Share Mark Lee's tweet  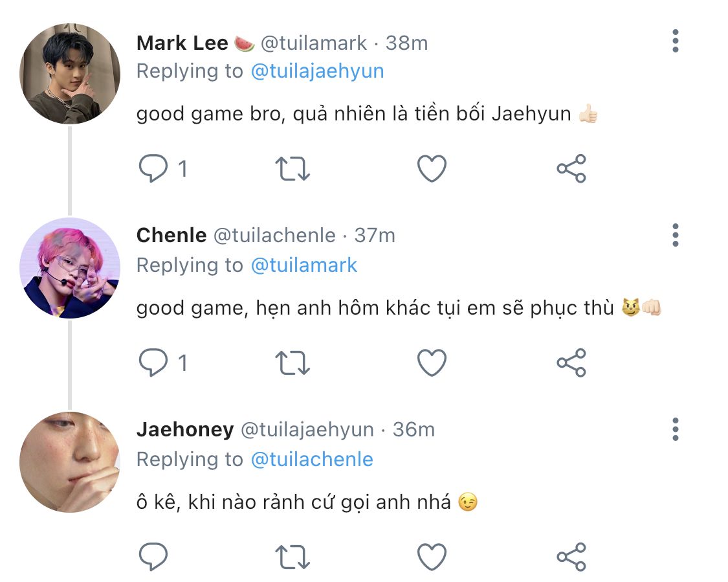[571, 168]
